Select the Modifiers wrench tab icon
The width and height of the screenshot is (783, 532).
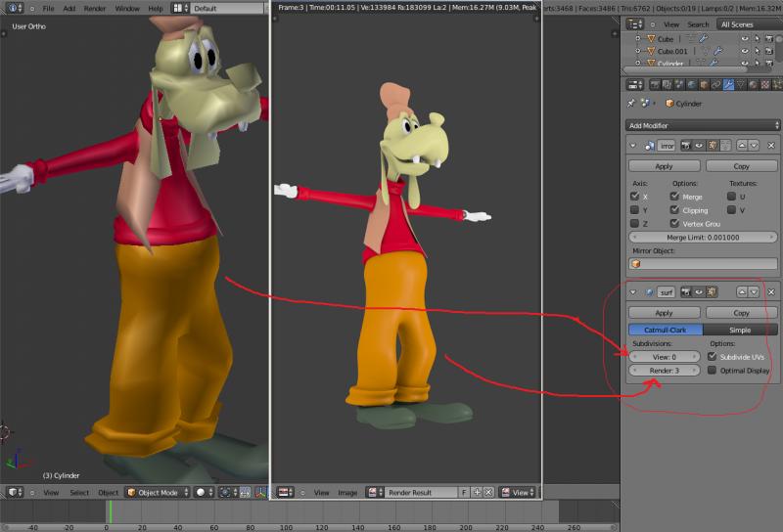coord(728,85)
